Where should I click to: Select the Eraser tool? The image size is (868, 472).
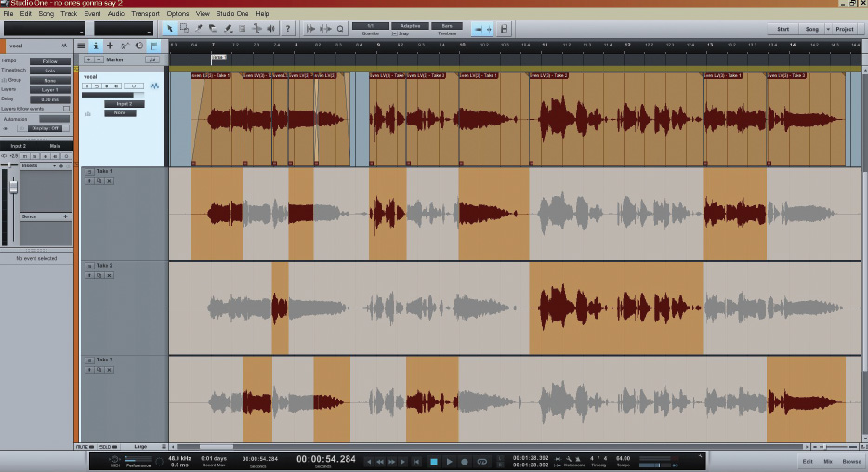tap(213, 29)
